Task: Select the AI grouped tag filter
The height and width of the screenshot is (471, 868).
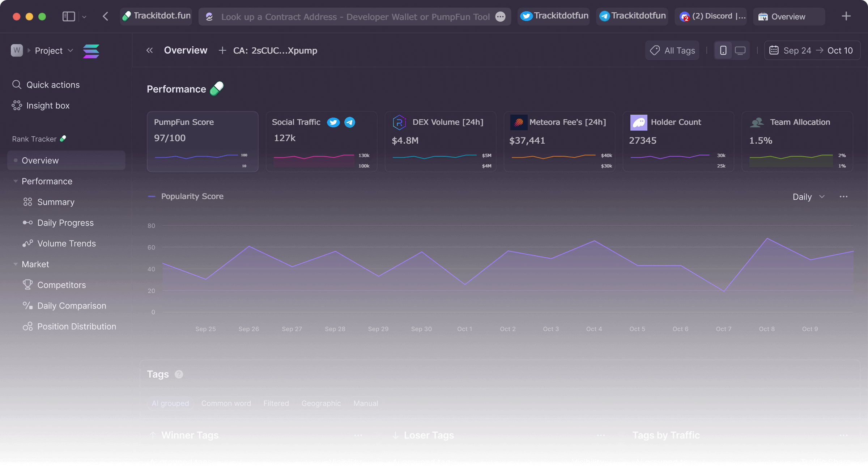Action: click(170, 403)
